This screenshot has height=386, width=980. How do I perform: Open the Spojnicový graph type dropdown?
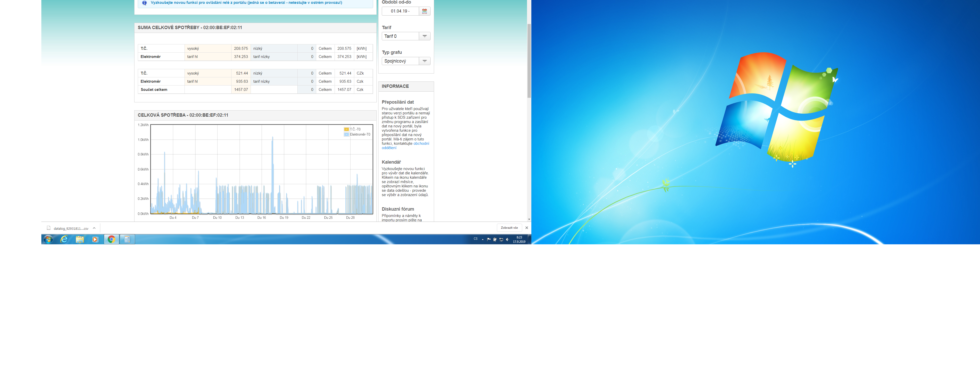[x=425, y=61]
